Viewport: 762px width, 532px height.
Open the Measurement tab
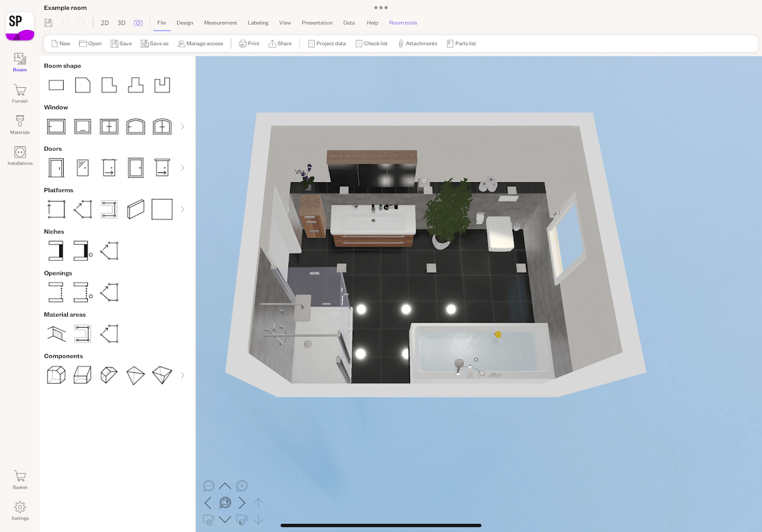click(x=220, y=23)
